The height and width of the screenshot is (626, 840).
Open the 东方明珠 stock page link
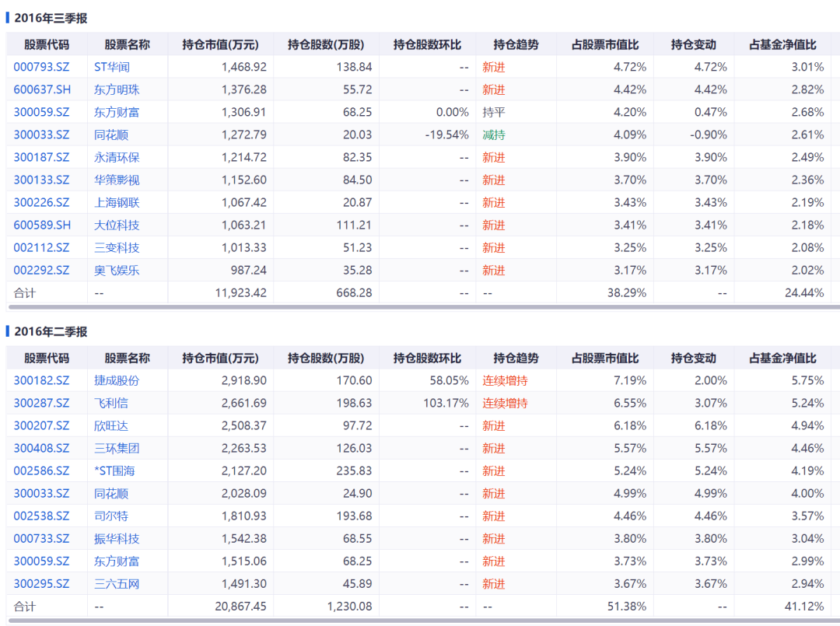[x=117, y=89]
